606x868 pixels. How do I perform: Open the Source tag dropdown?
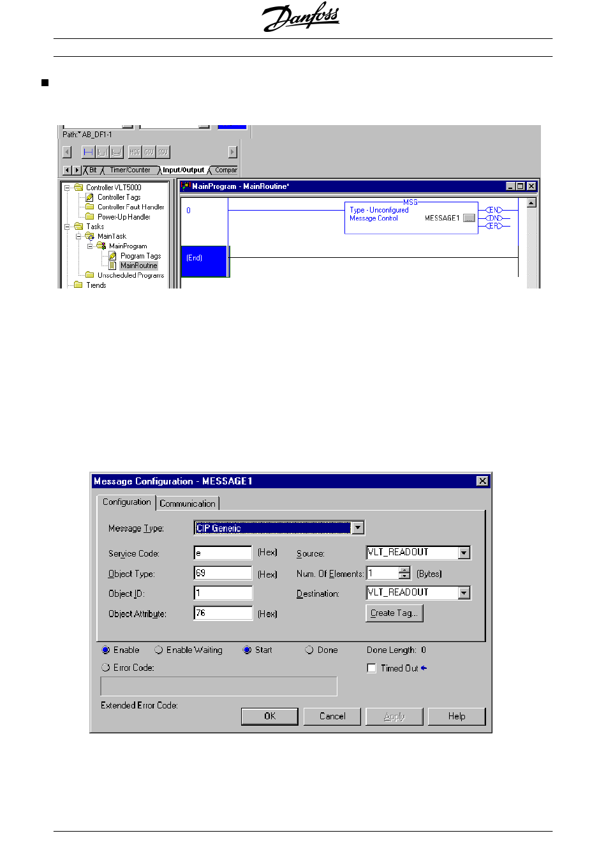464,553
